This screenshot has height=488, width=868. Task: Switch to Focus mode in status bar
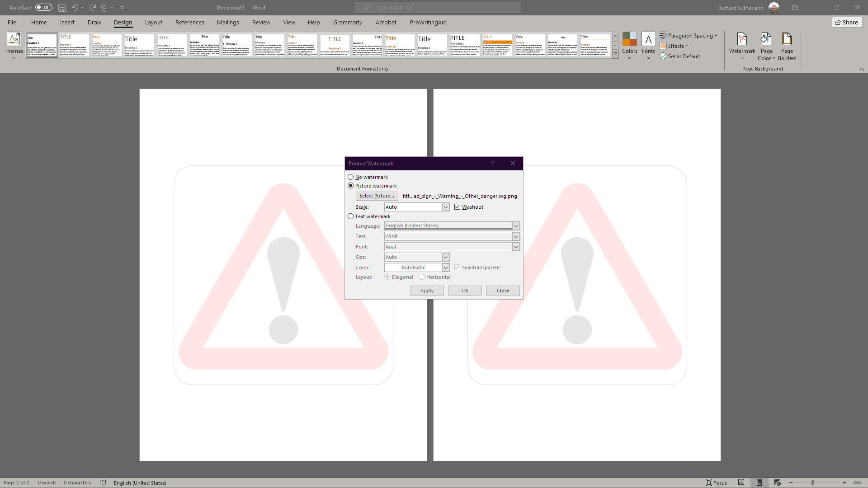(716, 483)
